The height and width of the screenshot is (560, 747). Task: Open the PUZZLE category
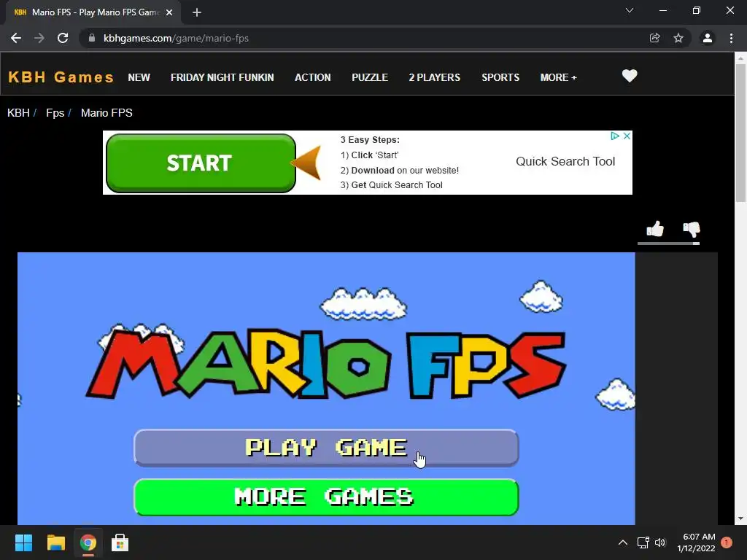click(370, 77)
